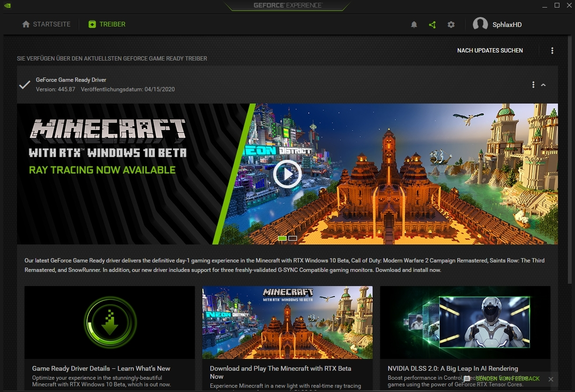Switch to the Treiber tab
Viewport: 575px width, 392px height.
pyautogui.click(x=107, y=24)
